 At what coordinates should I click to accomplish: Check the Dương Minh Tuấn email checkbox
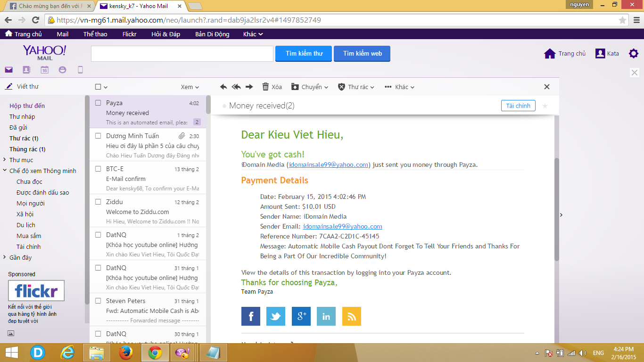coord(98,136)
